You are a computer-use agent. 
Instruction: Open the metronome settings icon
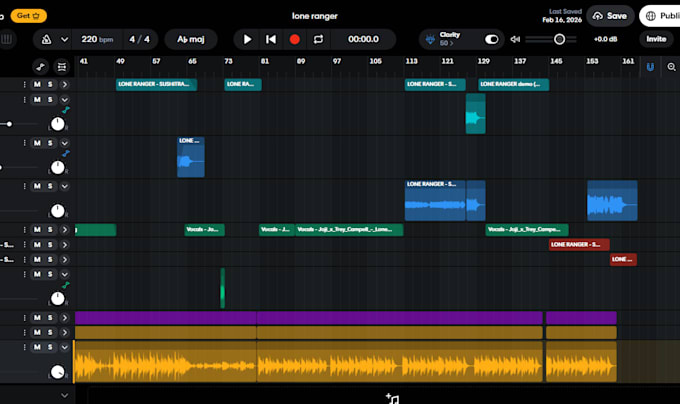pos(46,39)
